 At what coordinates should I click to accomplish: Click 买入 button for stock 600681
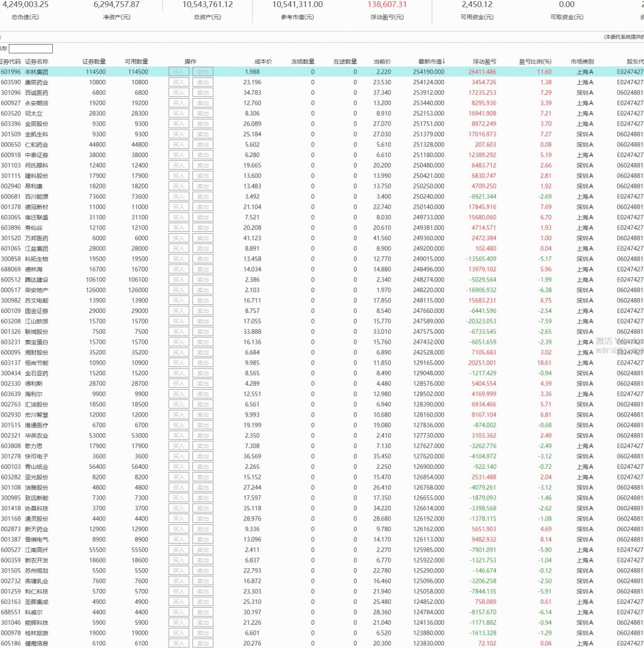pos(179,197)
